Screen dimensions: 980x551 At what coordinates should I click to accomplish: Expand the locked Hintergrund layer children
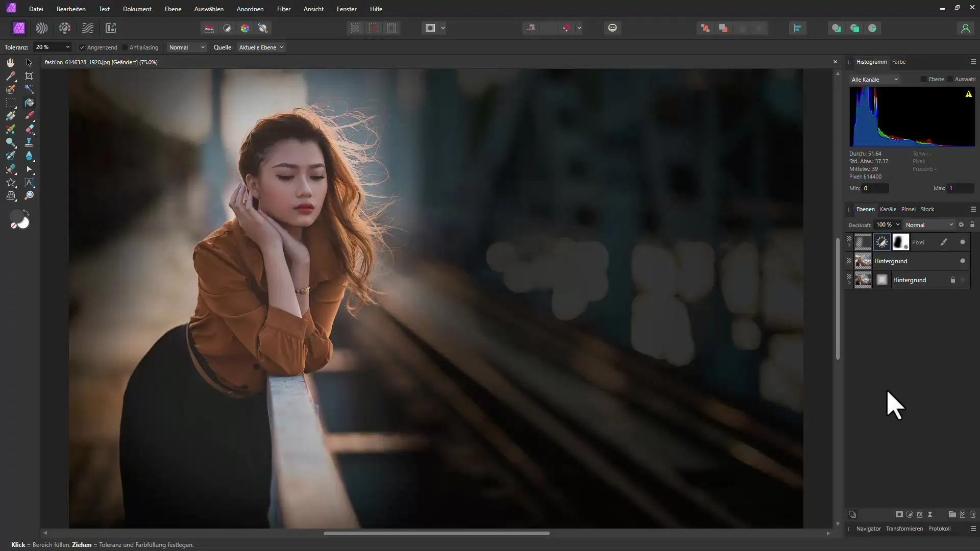pyautogui.click(x=849, y=284)
